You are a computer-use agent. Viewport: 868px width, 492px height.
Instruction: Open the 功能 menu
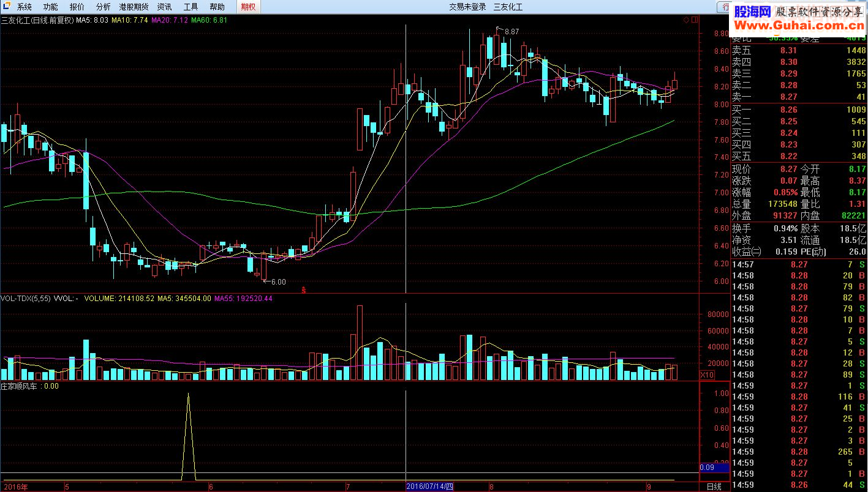pyautogui.click(x=51, y=7)
